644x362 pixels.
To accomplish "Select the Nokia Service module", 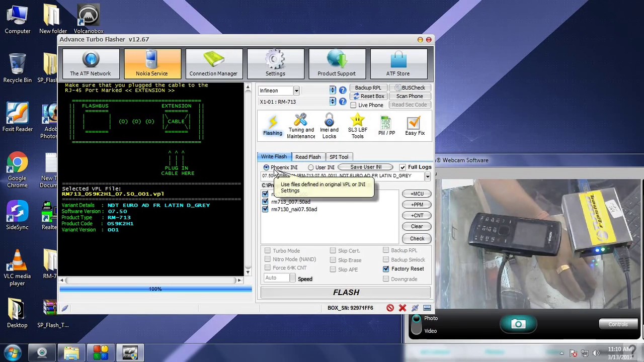I will pyautogui.click(x=152, y=63).
